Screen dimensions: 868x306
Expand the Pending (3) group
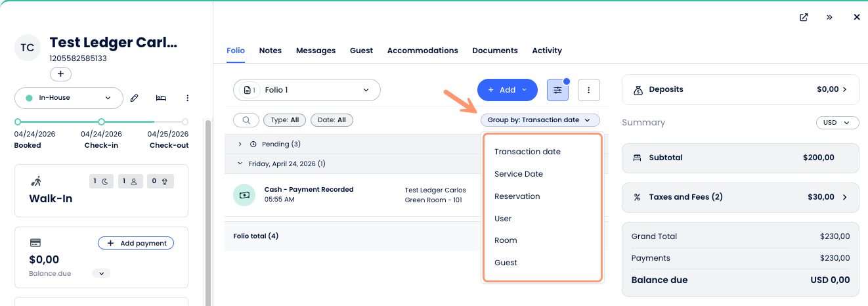(240, 144)
